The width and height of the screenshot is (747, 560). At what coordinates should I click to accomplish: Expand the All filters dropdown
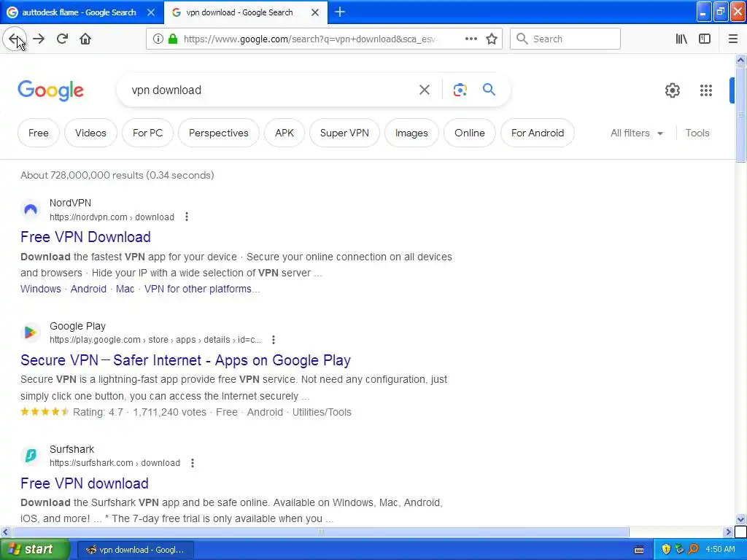click(637, 133)
